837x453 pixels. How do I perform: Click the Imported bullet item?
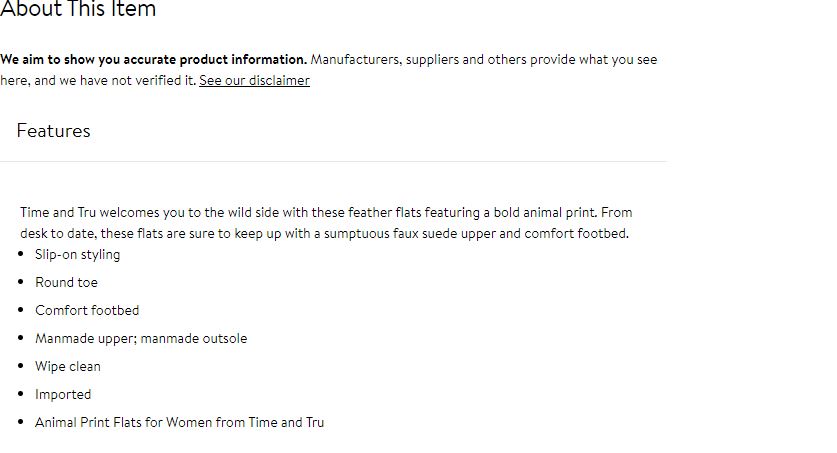click(63, 394)
